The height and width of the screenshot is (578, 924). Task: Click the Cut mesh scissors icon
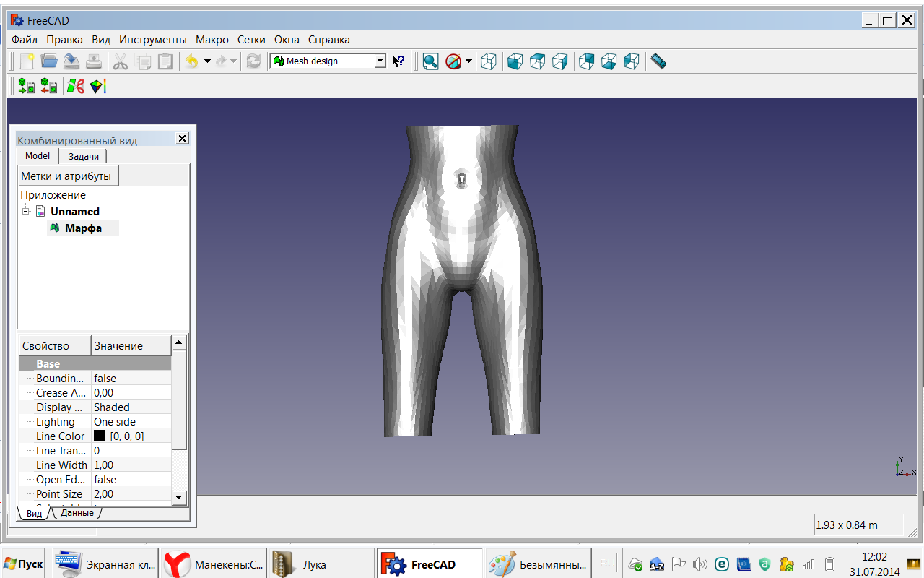pyautogui.click(x=75, y=87)
